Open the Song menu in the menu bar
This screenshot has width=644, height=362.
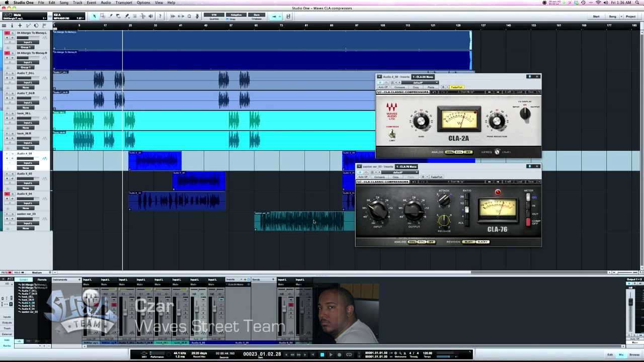(64, 3)
